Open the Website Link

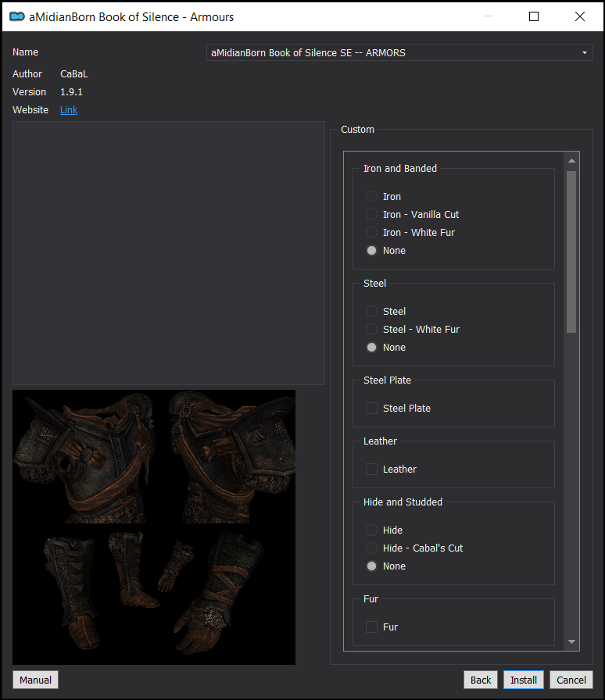tap(69, 110)
